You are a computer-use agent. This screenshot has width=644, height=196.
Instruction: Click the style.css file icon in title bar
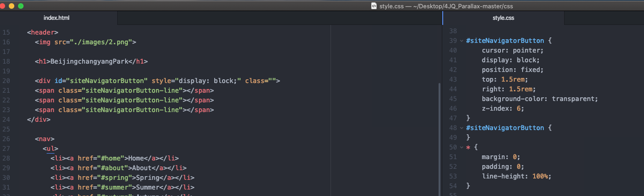tap(374, 6)
